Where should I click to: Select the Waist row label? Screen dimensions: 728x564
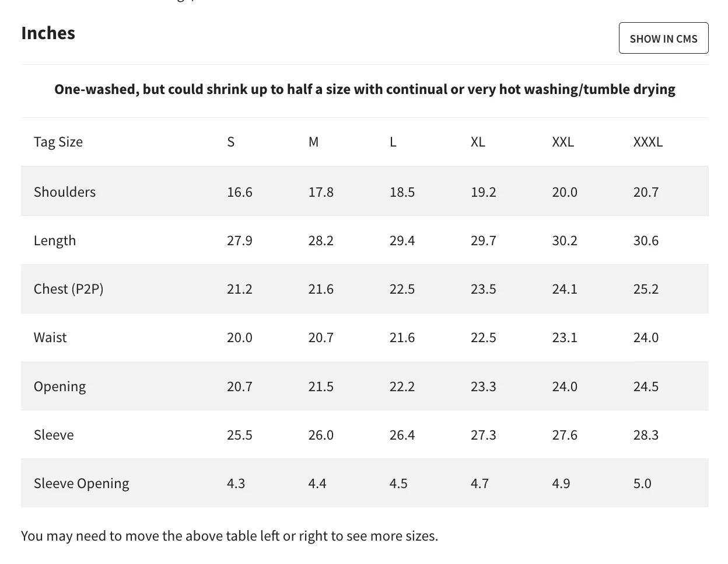[50, 337]
